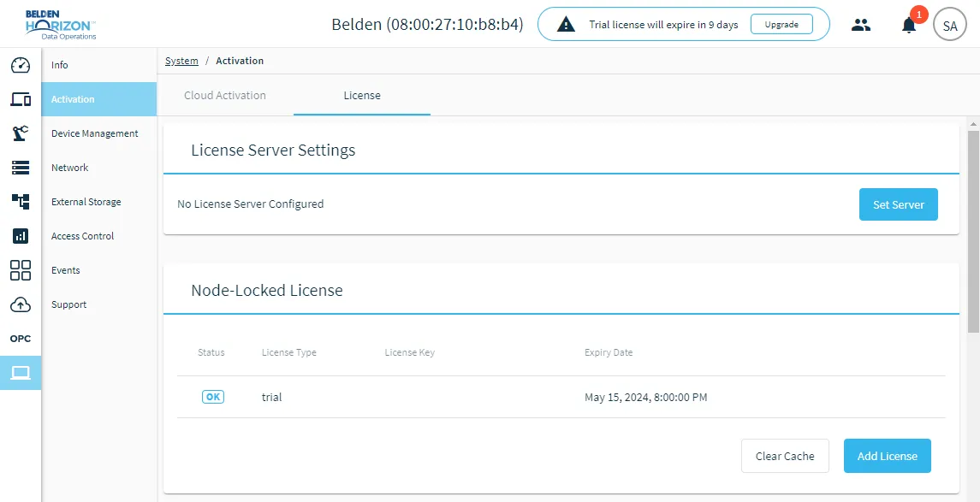Open Device Management in the system menu
The image size is (980, 502).
click(98, 133)
